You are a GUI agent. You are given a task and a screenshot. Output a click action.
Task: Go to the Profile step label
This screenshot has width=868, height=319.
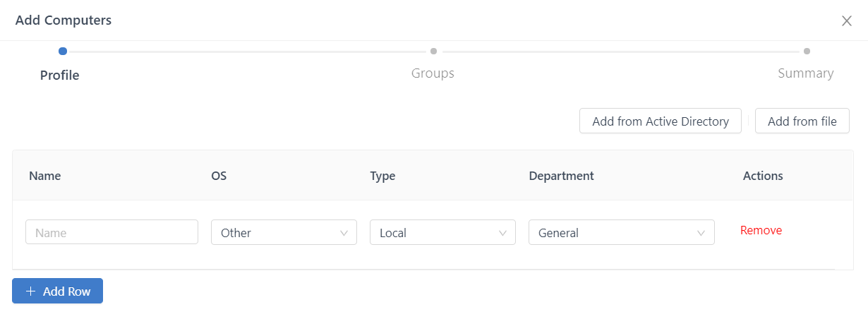coord(59,75)
